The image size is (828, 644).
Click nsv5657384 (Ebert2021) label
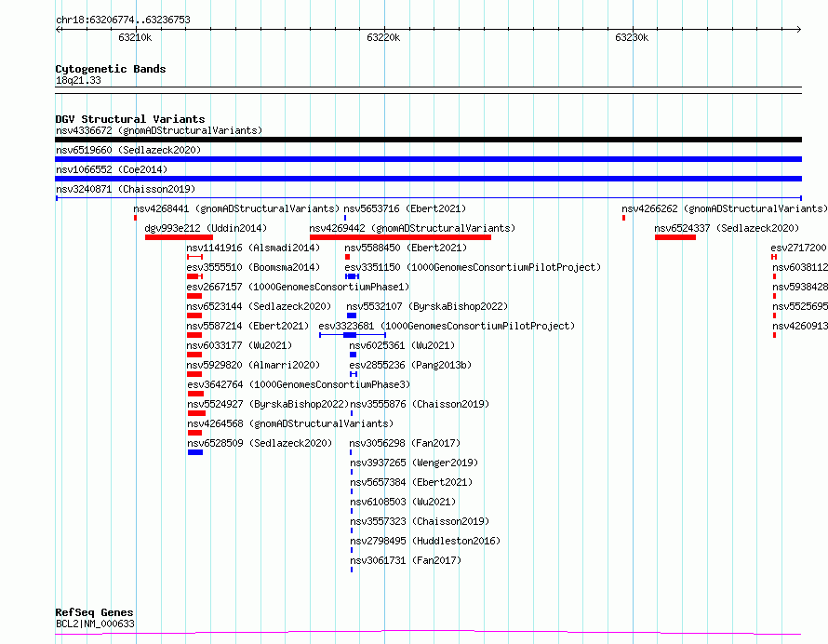point(411,482)
